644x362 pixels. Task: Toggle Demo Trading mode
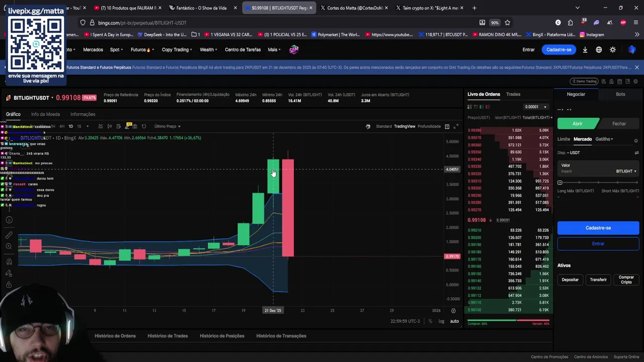click(x=584, y=81)
